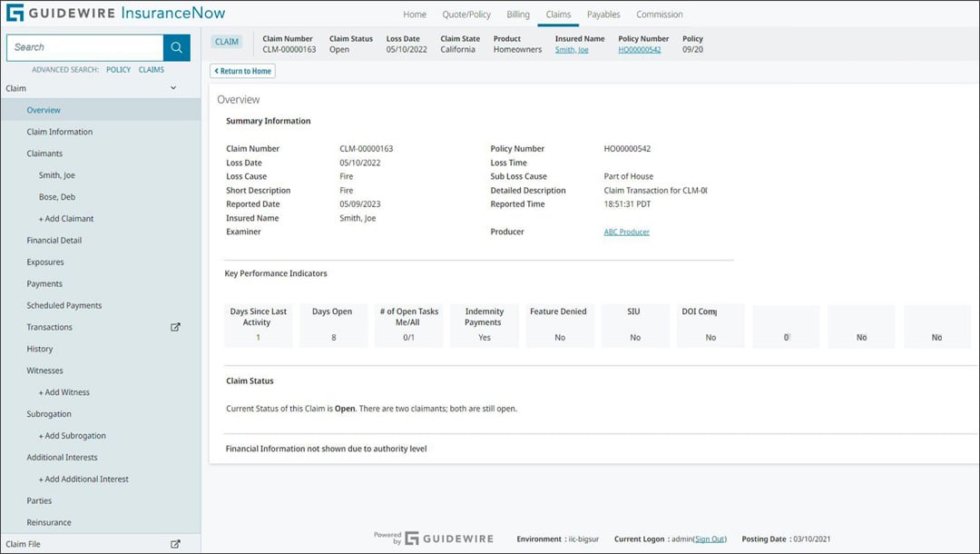This screenshot has height=554, width=980.
Task: Click inside the Search input field
Action: pos(82,46)
